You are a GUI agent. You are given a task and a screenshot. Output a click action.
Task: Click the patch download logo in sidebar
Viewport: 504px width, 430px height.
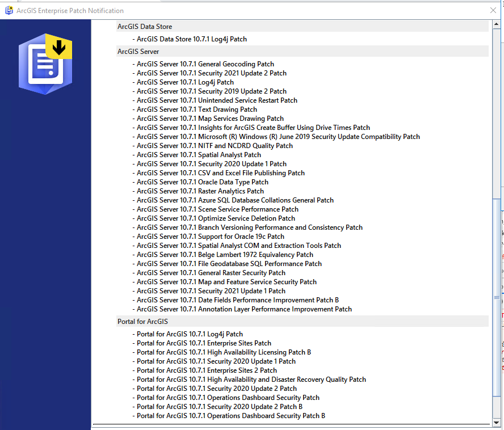point(45,64)
